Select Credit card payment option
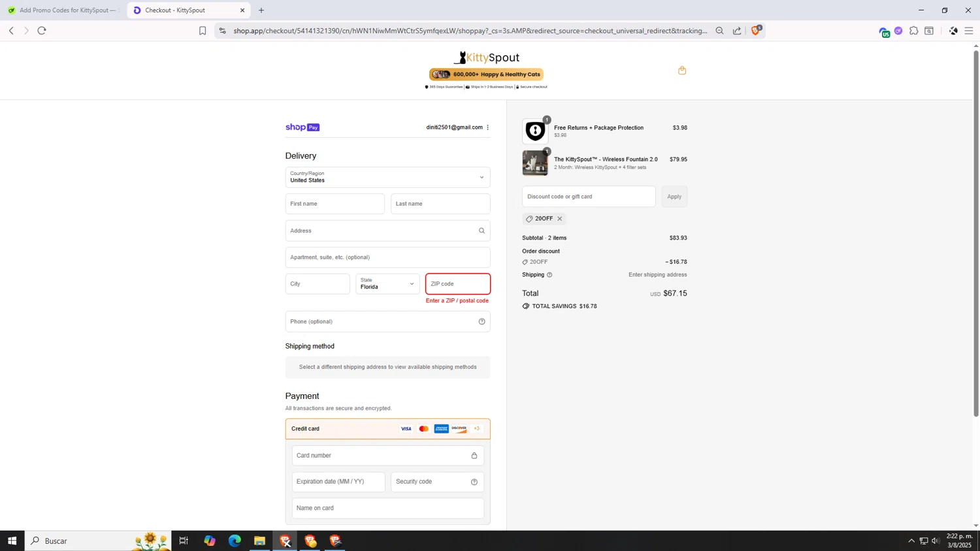Viewport: 980px width, 551px height. click(x=387, y=429)
